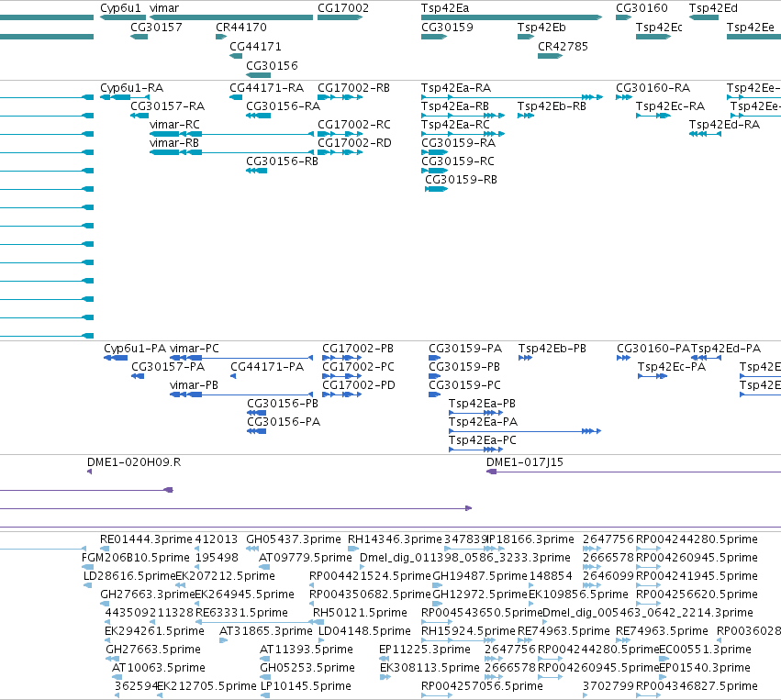Click the CG30156-PA protein label
This screenshot has width=781, height=700.
284,422
